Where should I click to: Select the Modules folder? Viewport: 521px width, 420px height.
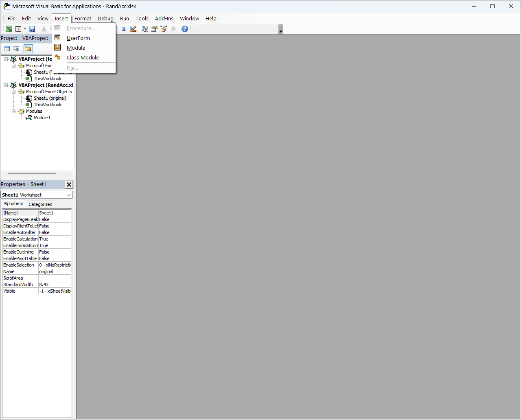click(x=34, y=111)
